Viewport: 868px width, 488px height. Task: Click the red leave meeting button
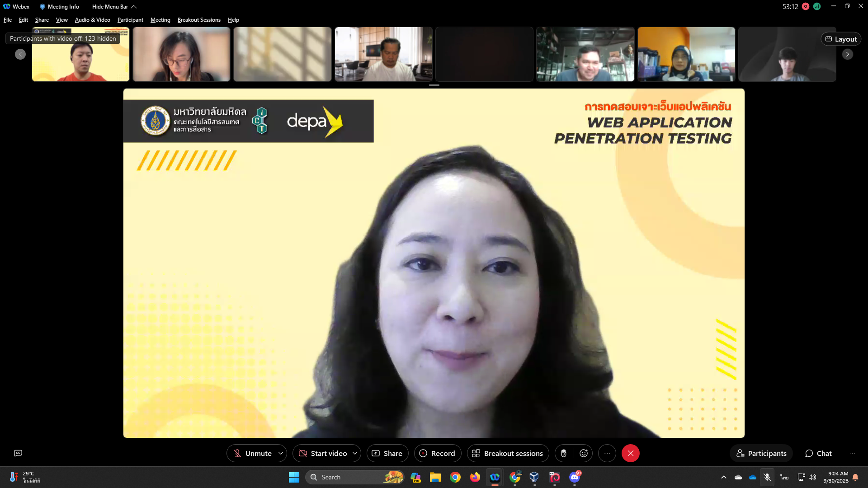pyautogui.click(x=630, y=453)
